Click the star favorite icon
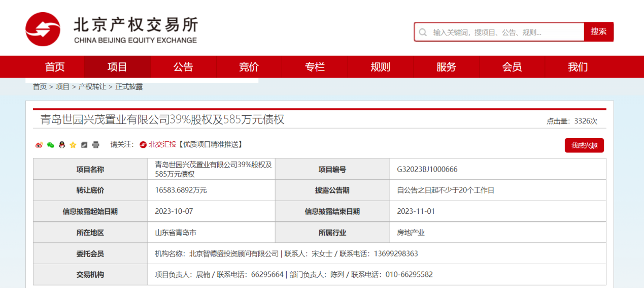644x288 pixels. point(73,145)
